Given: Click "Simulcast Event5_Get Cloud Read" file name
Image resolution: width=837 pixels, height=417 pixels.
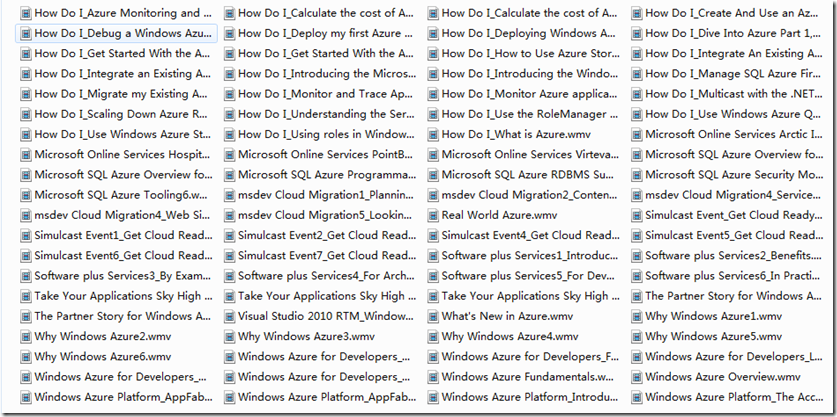Looking at the screenshot, I should [x=733, y=235].
